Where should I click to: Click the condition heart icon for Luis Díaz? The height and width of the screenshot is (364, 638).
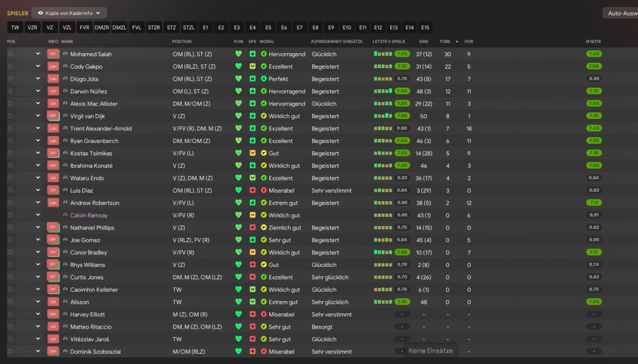(238, 190)
